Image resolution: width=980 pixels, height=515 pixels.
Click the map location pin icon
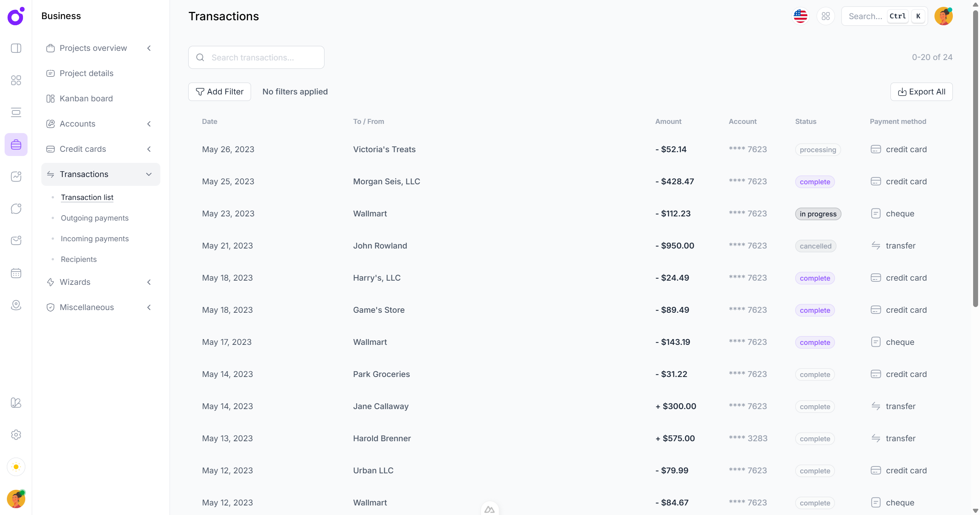click(x=16, y=305)
